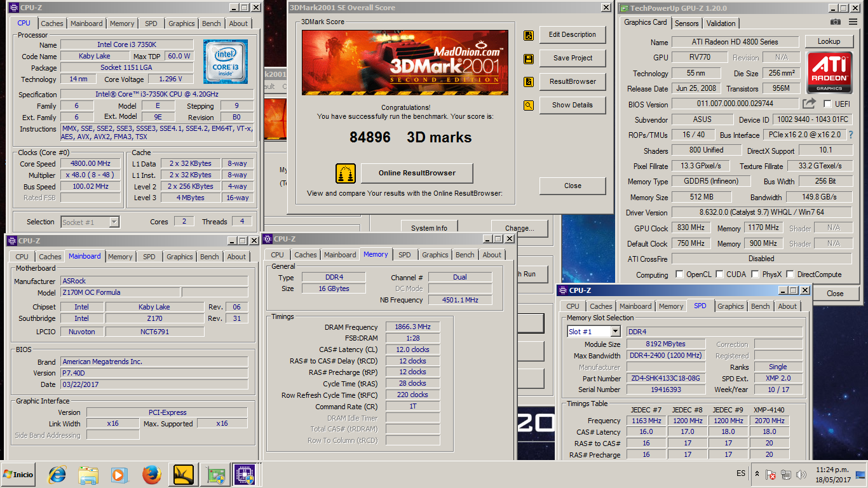Image resolution: width=868 pixels, height=488 pixels.
Task: Click the GPU-Z title bar app icon
Action: coord(623,8)
